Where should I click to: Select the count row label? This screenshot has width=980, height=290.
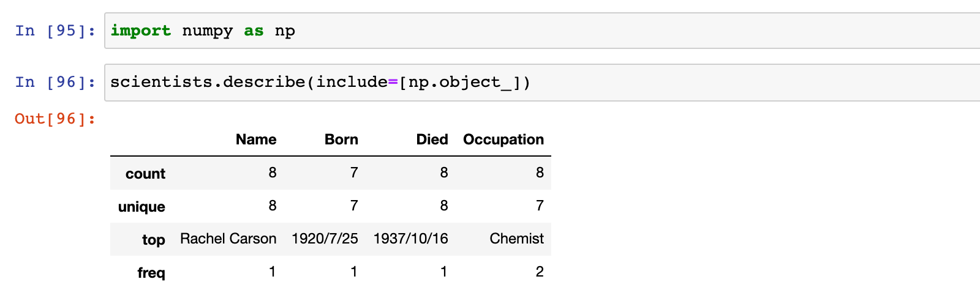(x=145, y=174)
